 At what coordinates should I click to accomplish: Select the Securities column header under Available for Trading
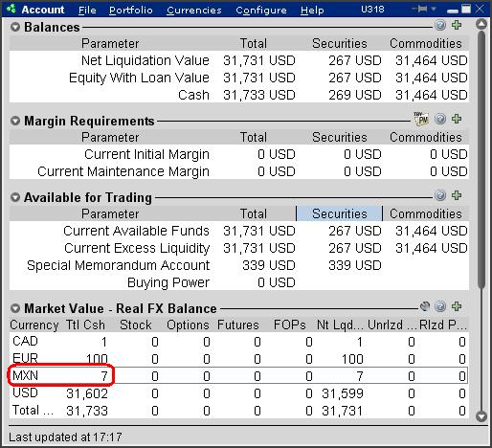340,213
